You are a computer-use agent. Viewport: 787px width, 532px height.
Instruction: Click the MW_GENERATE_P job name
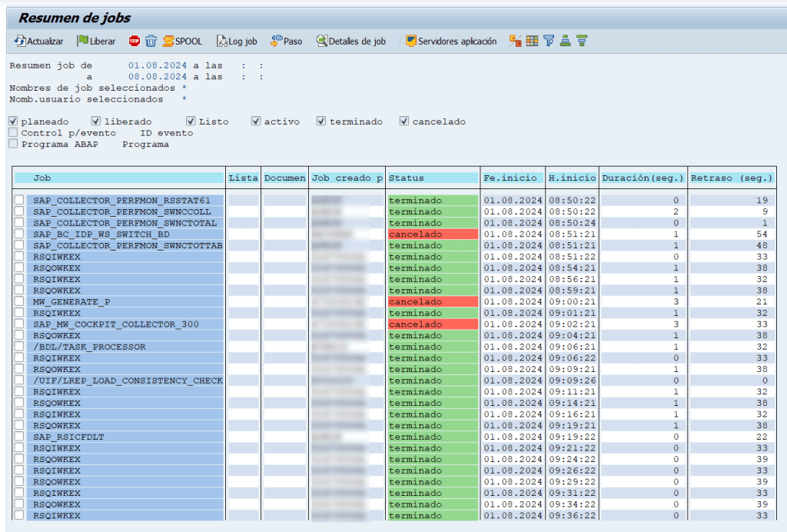71,302
